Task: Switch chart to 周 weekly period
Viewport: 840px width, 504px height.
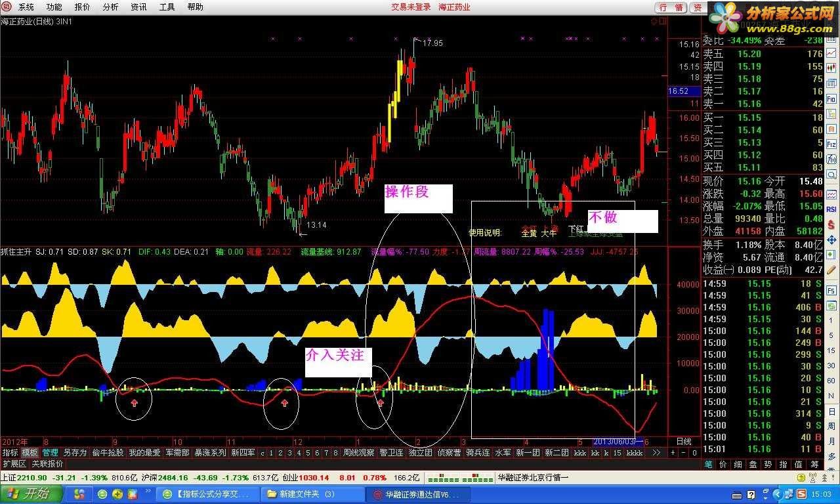Action: (831, 427)
